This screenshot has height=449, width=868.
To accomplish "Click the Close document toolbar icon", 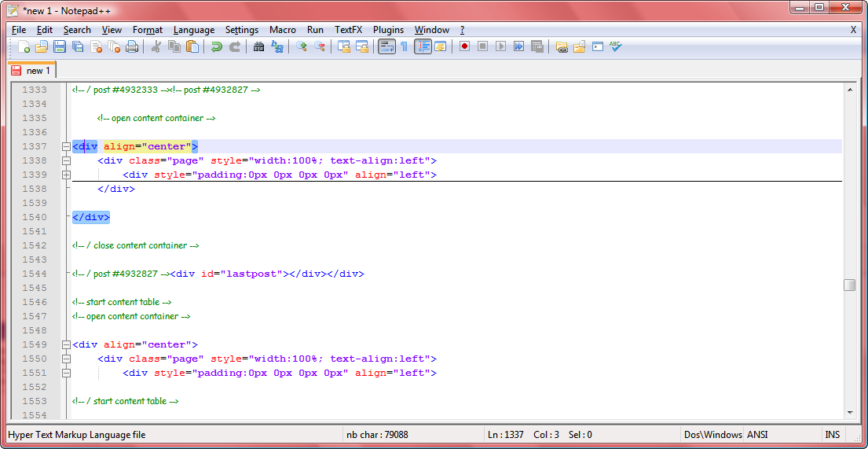I will 97,47.
